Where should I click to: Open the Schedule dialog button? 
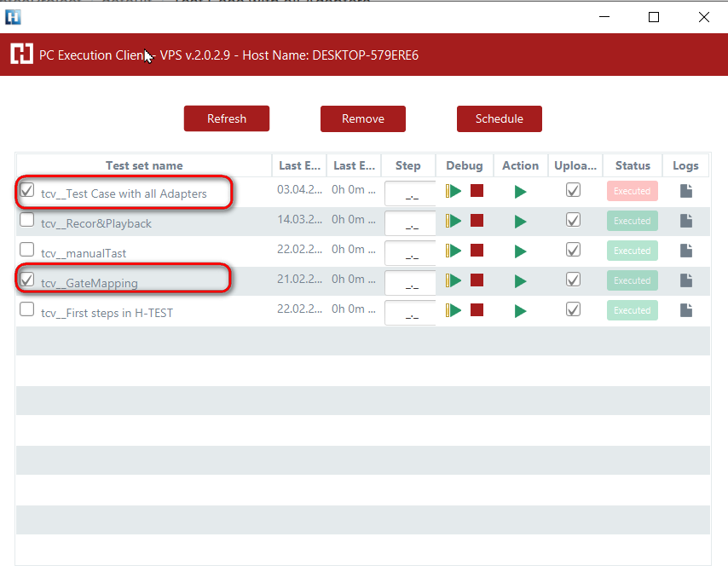pyautogui.click(x=500, y=118)
